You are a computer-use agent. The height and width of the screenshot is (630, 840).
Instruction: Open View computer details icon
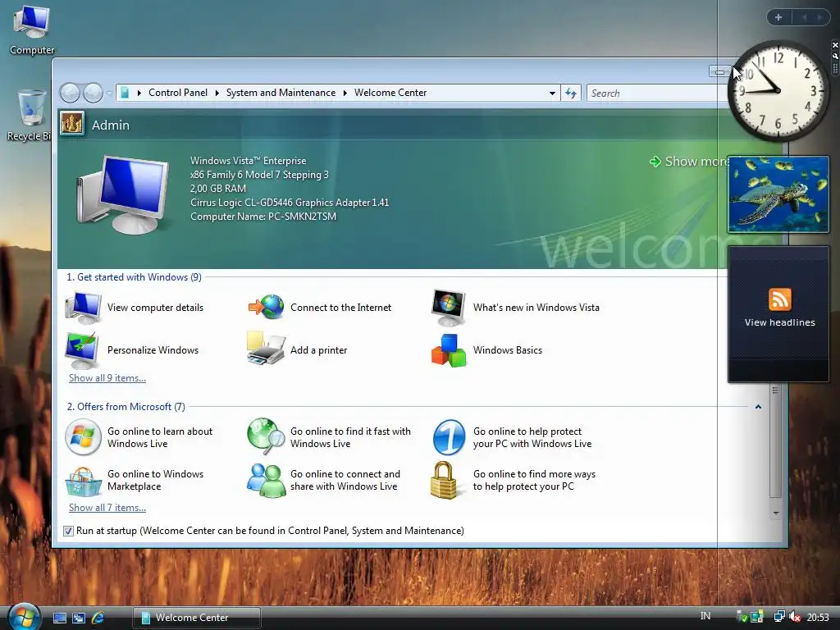pos(83,308)
